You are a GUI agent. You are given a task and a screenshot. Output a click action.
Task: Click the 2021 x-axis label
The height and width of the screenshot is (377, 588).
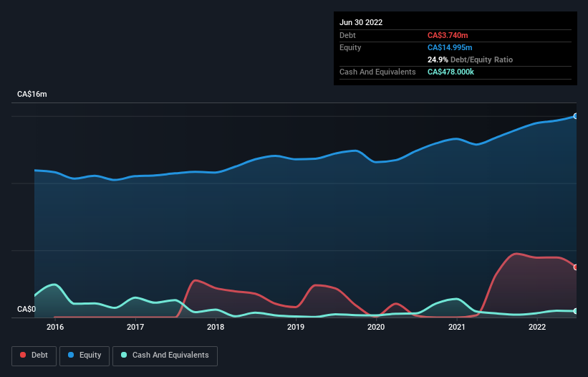(x=457, y=327)
